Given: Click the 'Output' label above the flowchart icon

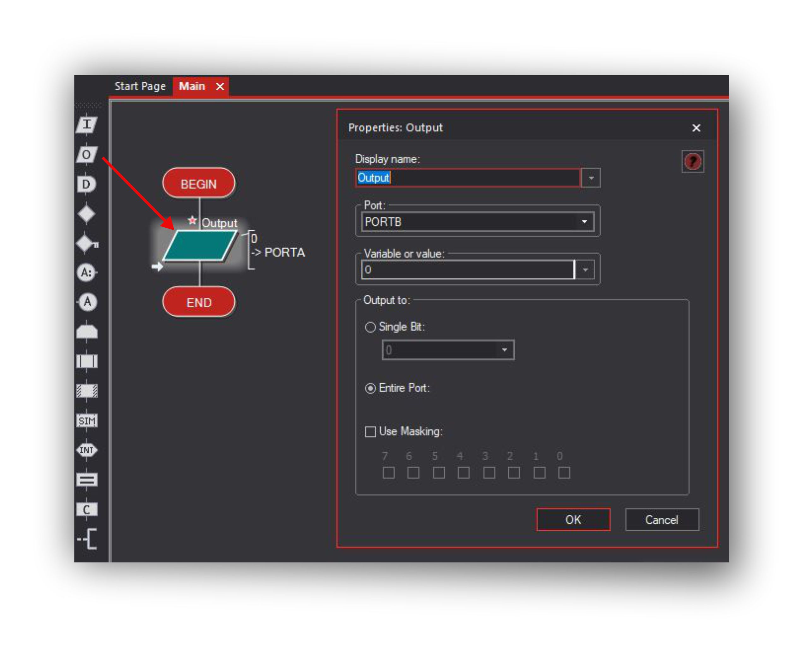Looking at the screenshot, I should [220, 223].
